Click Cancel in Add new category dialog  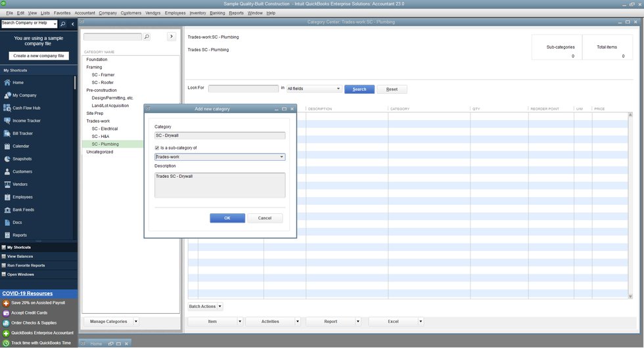click(x=264, y=218)
